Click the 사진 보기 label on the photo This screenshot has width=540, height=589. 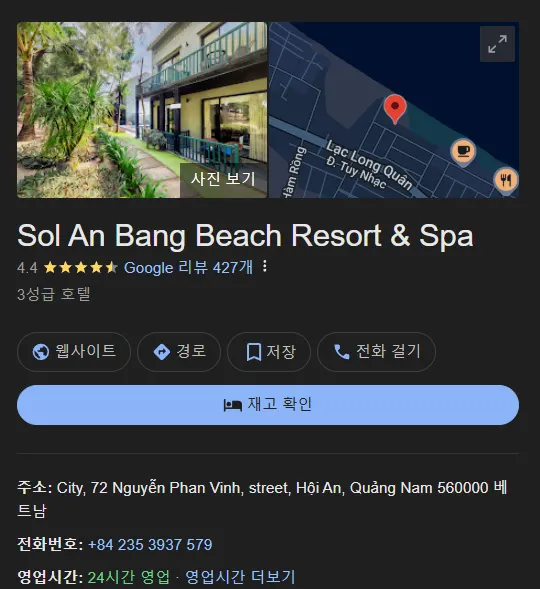[223, 179]
